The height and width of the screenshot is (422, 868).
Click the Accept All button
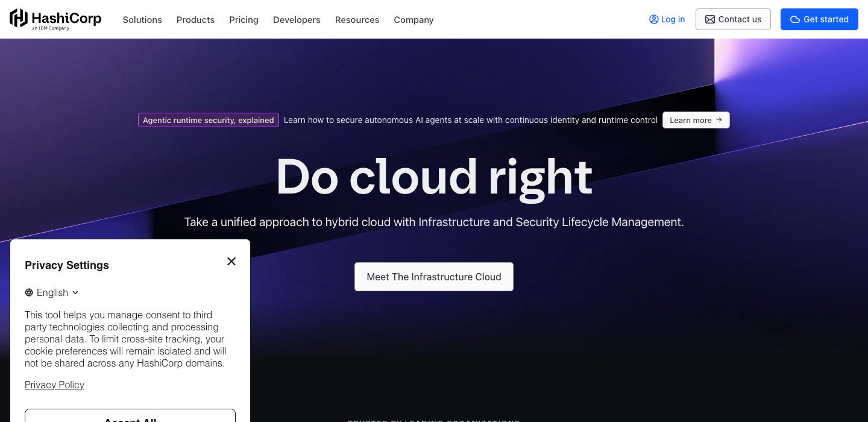click(130, 415)
